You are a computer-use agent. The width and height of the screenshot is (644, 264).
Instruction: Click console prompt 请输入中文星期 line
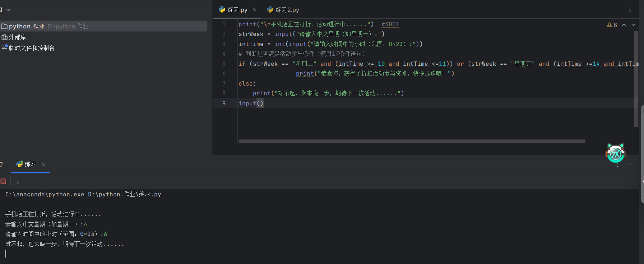pyautogui.click(x=46, y=224)
